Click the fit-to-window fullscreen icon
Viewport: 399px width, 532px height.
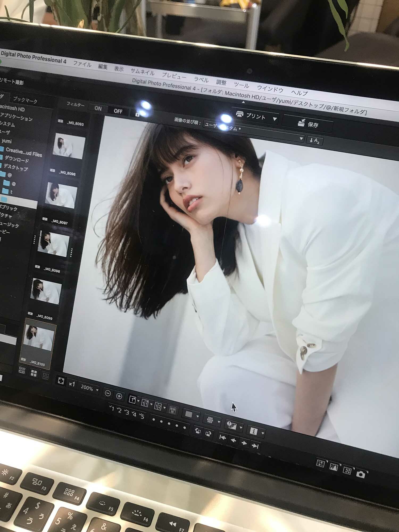[61, 381]
